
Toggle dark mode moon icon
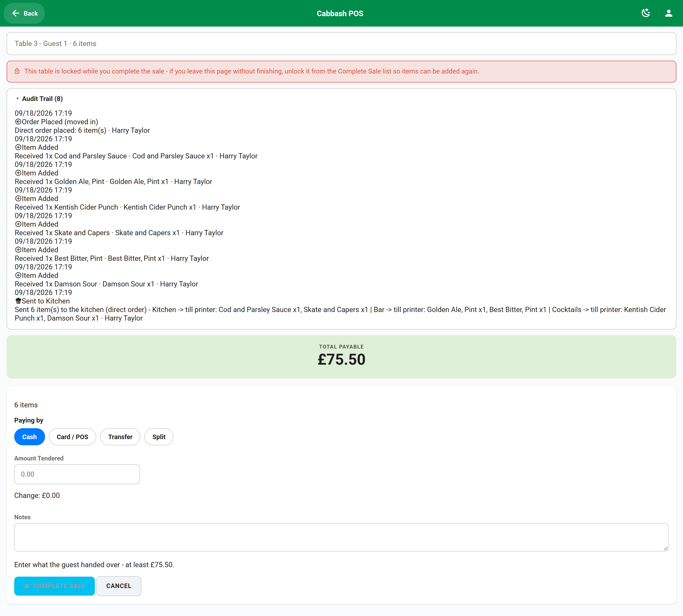646,13
